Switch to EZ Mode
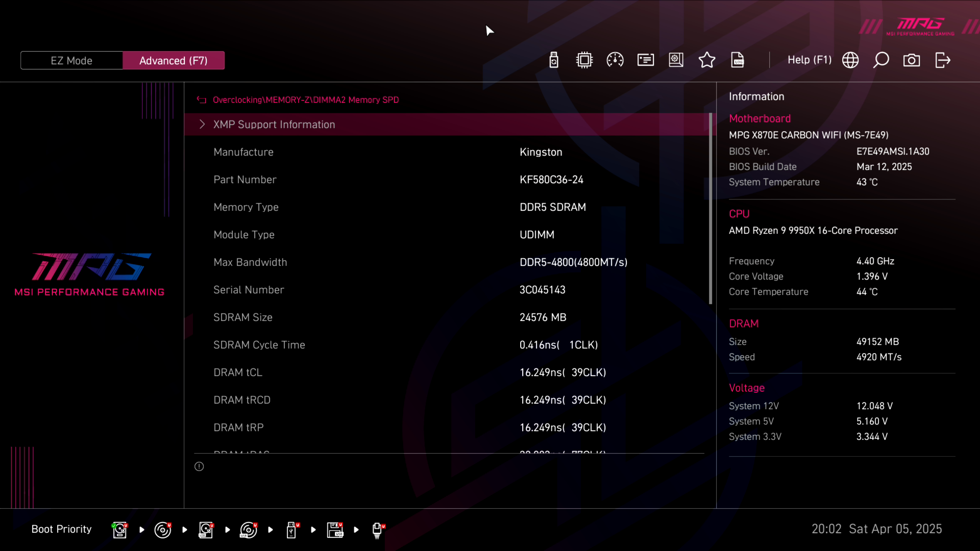Image resolution: width=980 pixels, height=551 pixels. (x=71, y=61)
